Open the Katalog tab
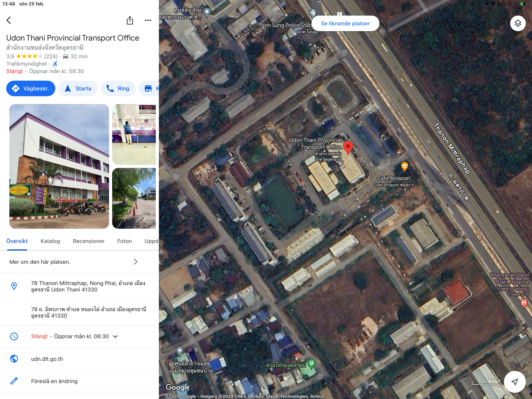The height and width of the screenshot is (399, 532). [x=50, y=241]
